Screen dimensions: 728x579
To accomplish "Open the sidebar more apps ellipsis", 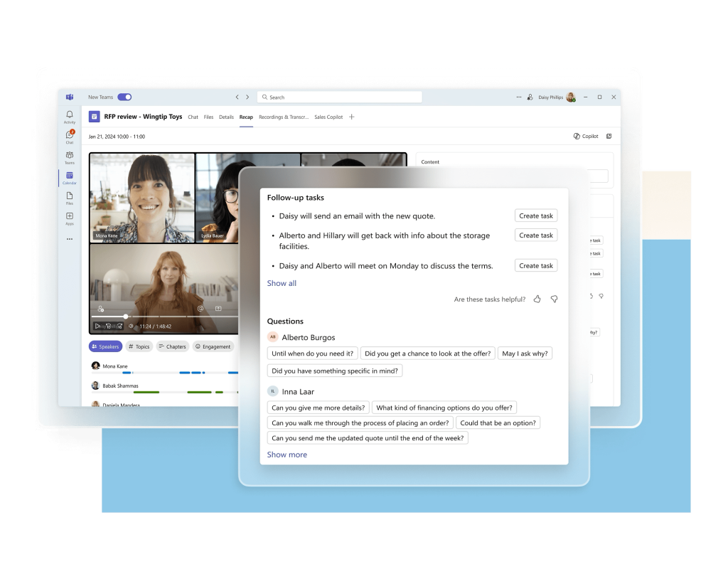I will coord(70,239).
